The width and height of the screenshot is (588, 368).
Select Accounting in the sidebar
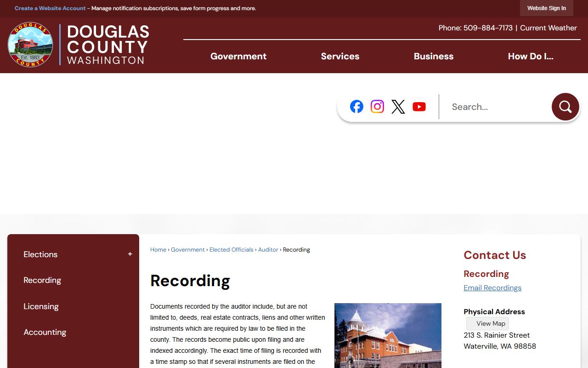coord(45,332)
